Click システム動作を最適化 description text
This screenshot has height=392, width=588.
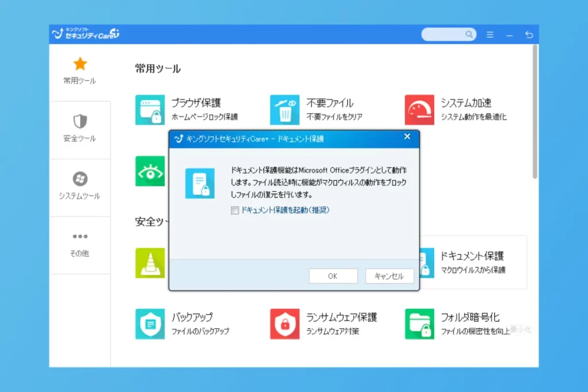tap(473, 117)
